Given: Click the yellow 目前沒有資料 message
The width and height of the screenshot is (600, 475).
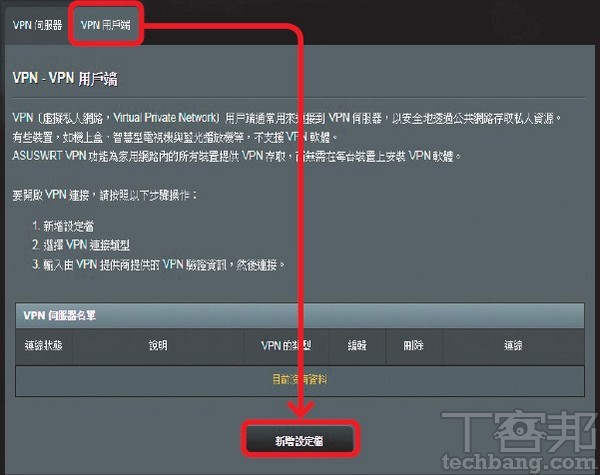Looking at the screenshot, I should pos(300,380).
